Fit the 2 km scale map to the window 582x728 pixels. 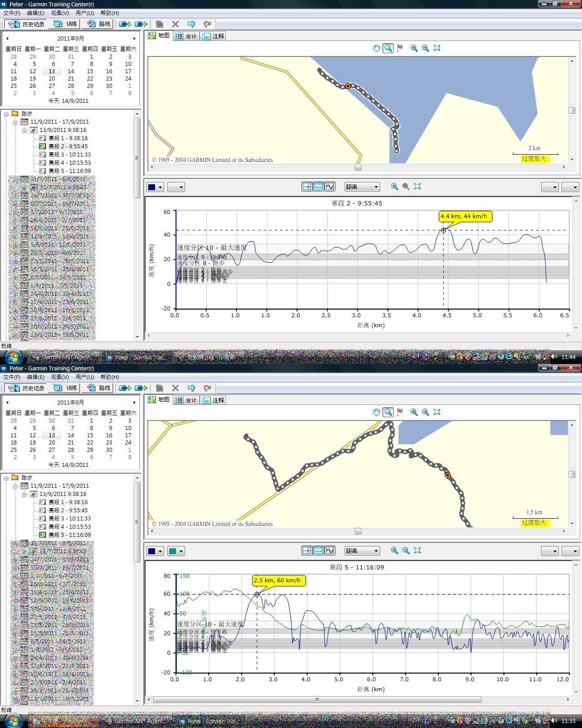[x=437, y=48]
